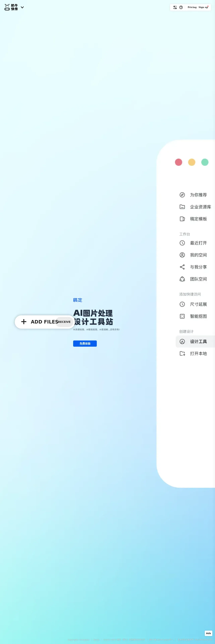The height and width of the screenshot is (644, 215).
Task: Click the red circle in the mockup window
Action: 178,162
